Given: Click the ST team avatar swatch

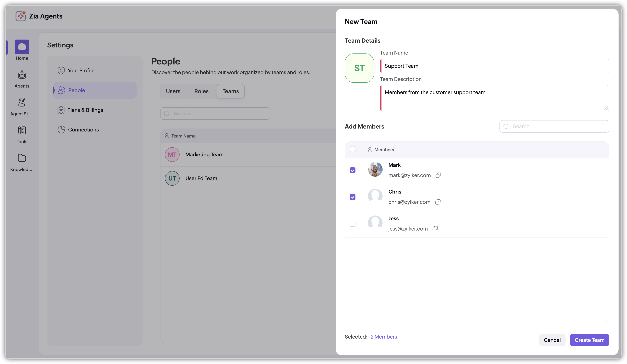Looking at the screenshot, I should (359, 68).
